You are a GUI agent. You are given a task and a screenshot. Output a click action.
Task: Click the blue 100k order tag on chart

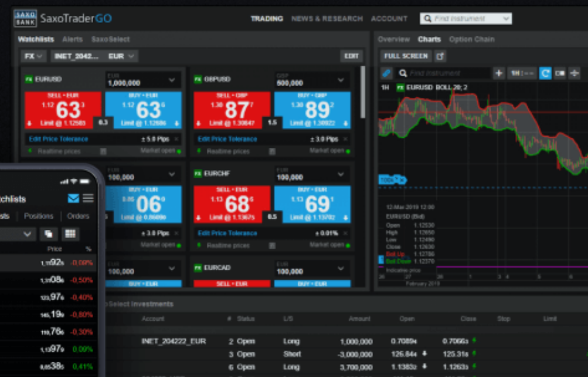coord(392,180)
